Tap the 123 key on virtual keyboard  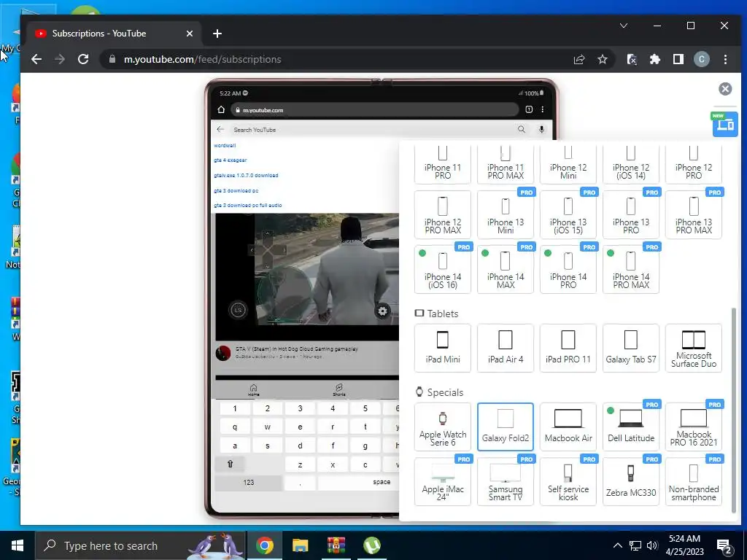[x=248, y=483]
